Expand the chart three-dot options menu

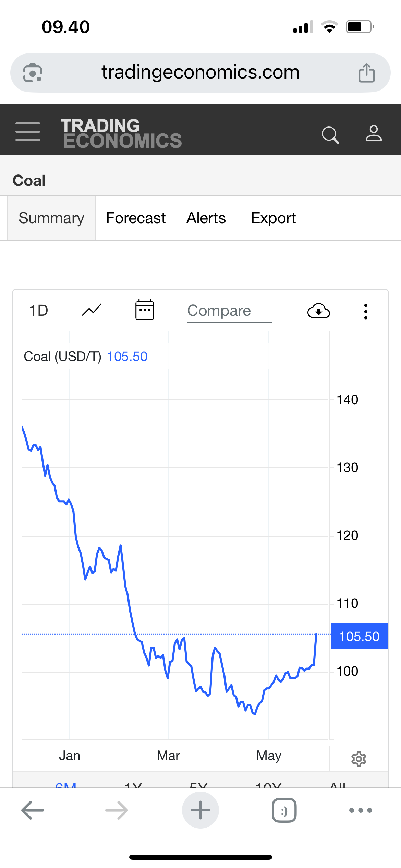[x=366, y=311]
